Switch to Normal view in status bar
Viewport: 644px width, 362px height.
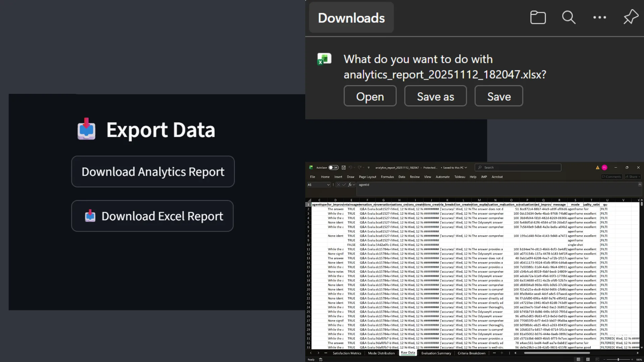tap(579, 359)
